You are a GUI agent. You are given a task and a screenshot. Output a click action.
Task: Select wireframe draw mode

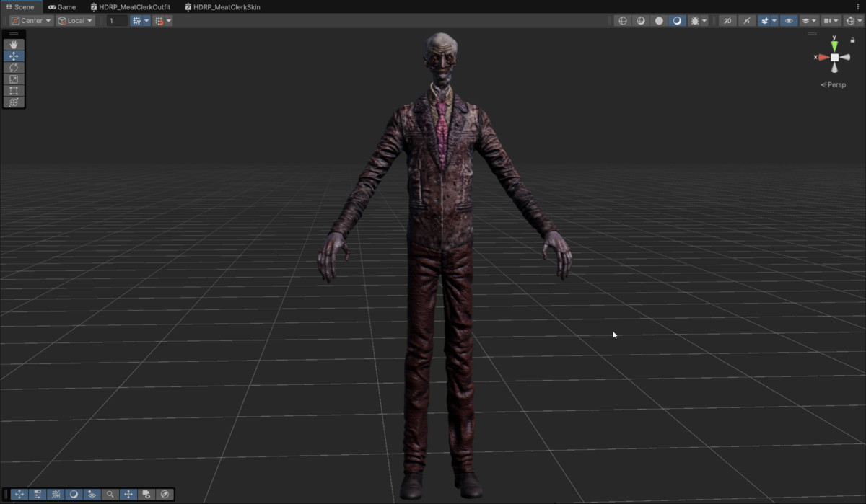point(623,21)
